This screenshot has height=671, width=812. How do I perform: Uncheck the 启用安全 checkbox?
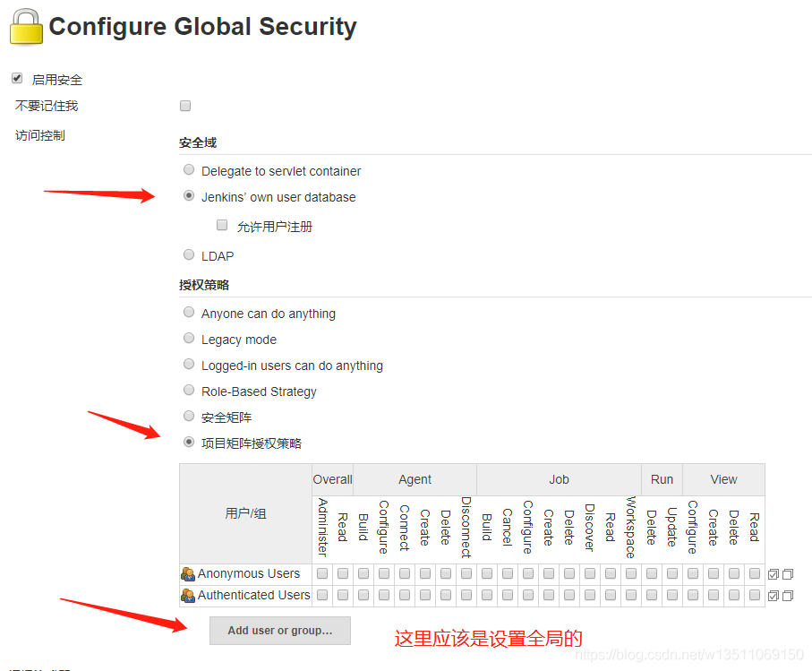(17, 79)
